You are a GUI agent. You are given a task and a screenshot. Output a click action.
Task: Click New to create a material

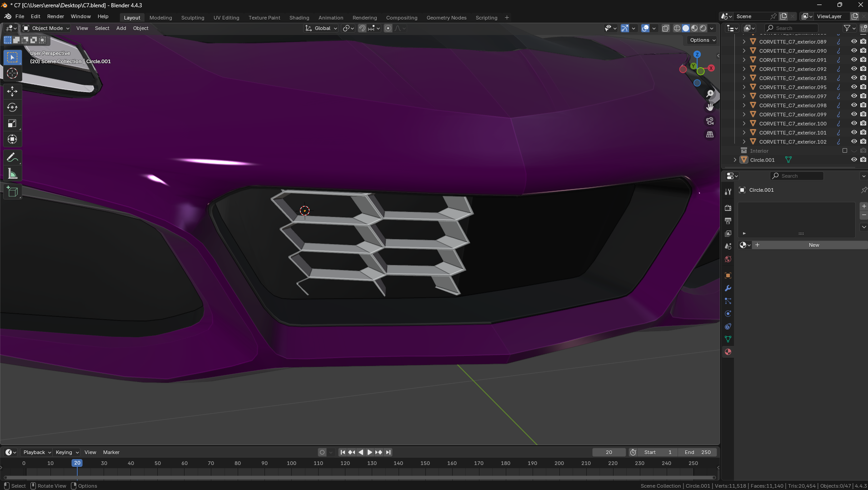(x=813, y=245)
